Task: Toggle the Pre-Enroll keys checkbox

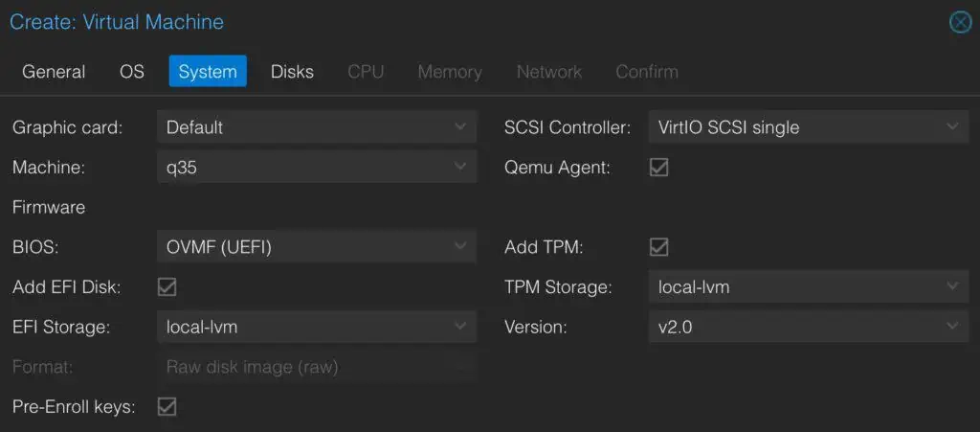Action: (167, 406)
